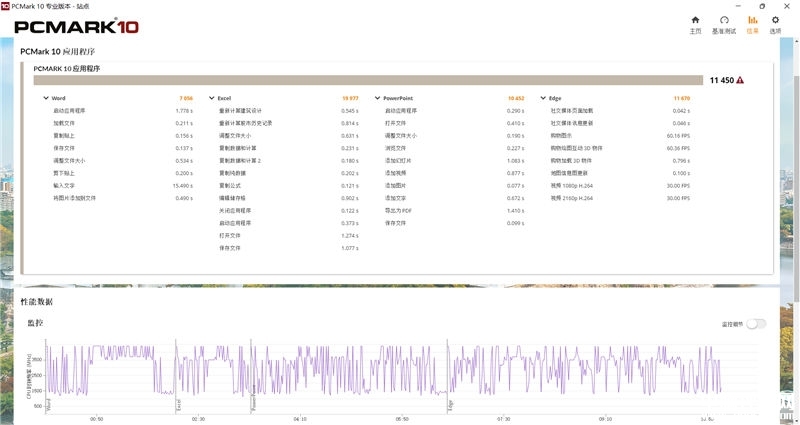Screen dimensions: 800x425
Task: Select the PowerPoint value 0.190 s
Action: tap(516, 136)
